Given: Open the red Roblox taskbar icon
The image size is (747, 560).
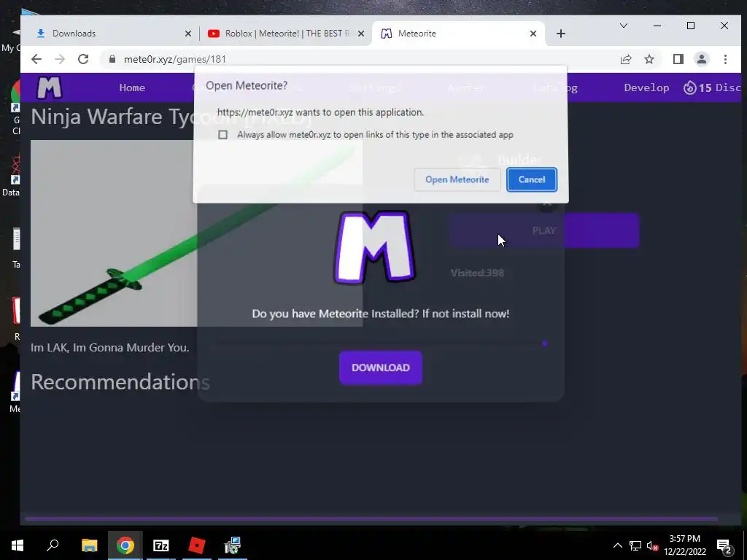Looking at the screenshot, I should (x=196, y=545).
